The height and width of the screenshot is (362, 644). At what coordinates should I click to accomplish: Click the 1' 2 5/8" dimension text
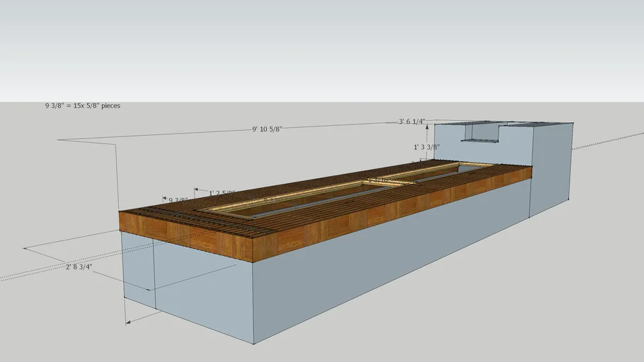(222, 192)
